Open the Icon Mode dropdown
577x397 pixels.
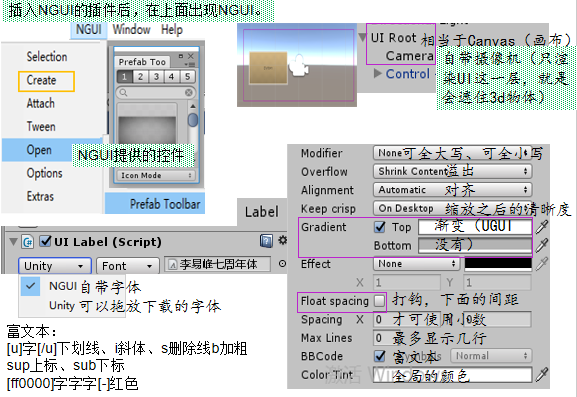[156, 176]
